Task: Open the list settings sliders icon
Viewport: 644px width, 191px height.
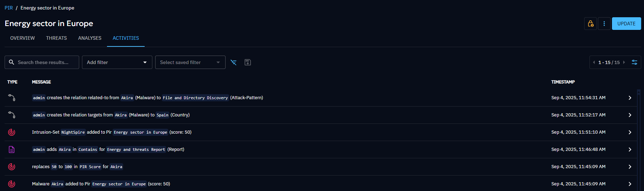Action: (x=634, y=62)
